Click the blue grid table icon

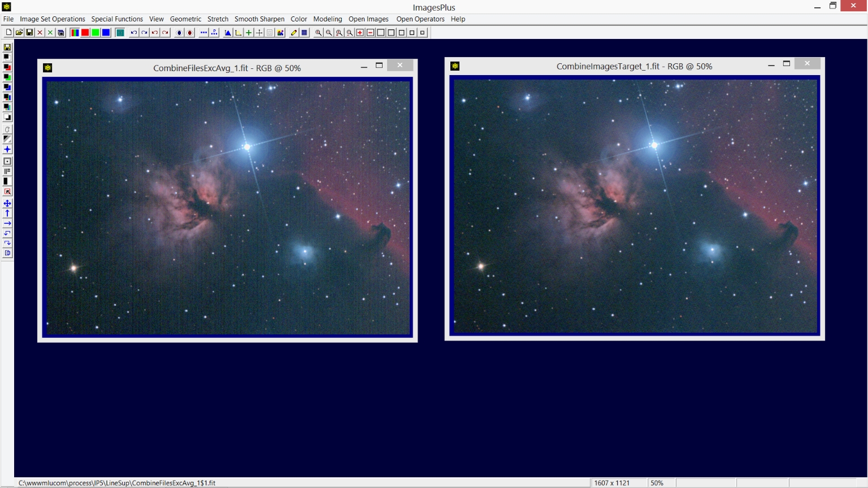(304, 33)
